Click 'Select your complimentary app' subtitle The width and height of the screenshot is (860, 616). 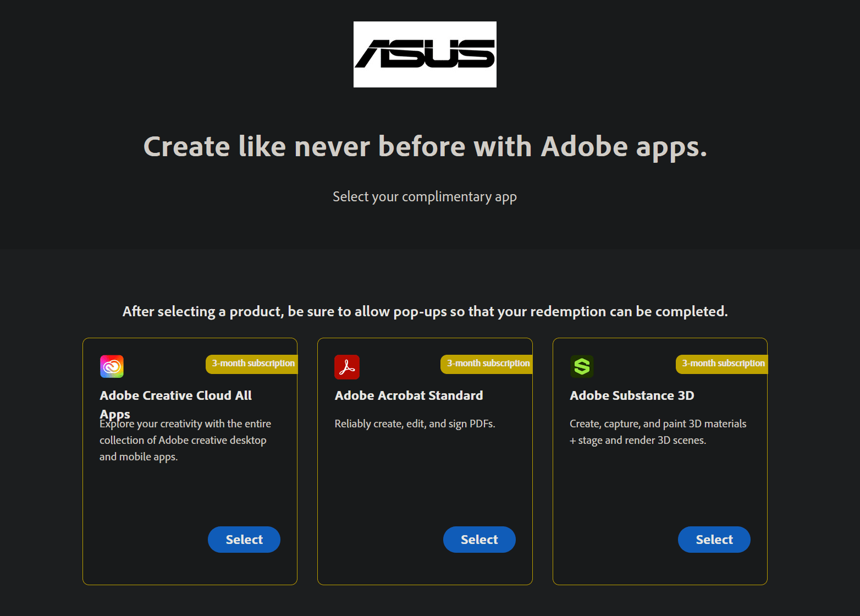[425, 197]
